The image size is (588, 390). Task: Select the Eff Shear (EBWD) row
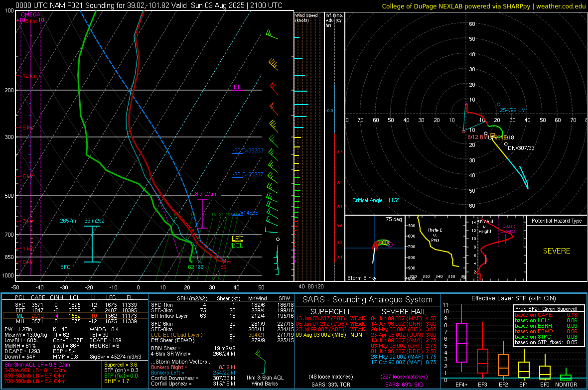(222, 340)
